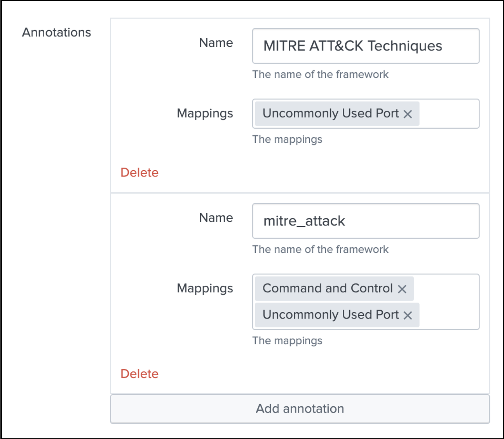
Task: Click the MITRE ATT&CK Techniques name field
Action: 366,46
